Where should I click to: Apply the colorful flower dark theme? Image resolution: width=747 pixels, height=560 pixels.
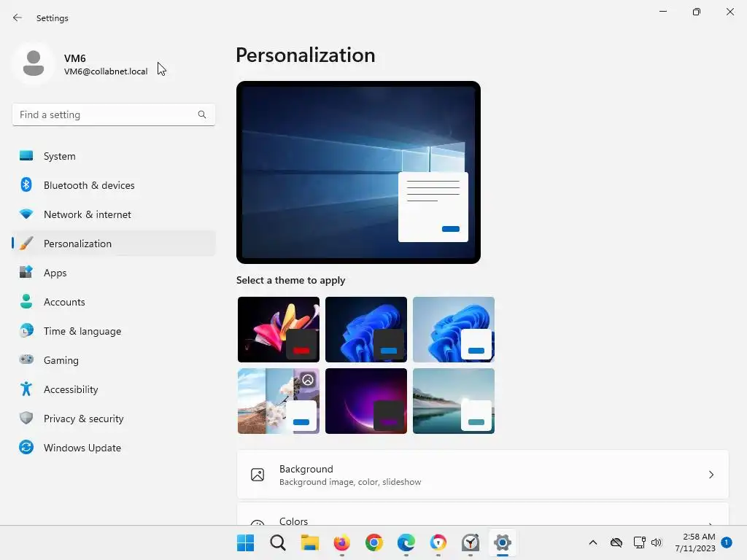pos(279,330)
